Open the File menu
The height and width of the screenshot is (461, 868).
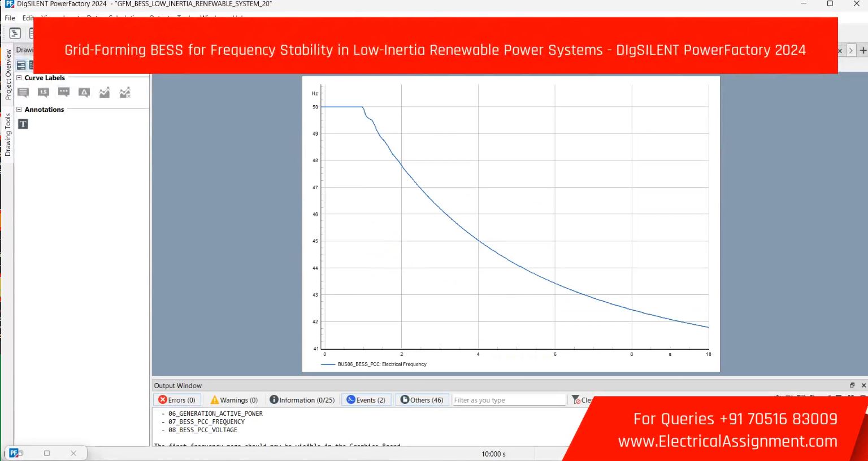pos(10,18)
